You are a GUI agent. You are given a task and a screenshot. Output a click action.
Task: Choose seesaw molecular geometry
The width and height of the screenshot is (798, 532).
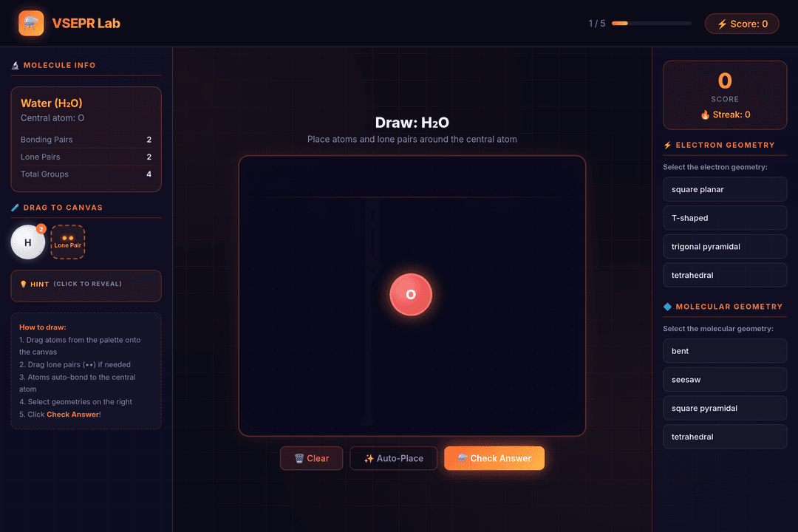(725, 379)
